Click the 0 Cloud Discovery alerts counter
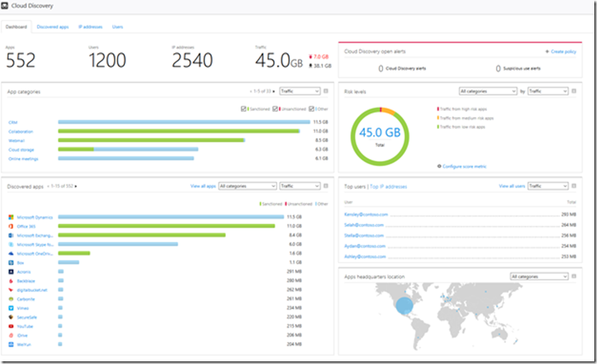The width and height of the screenshot is (597, 364). point(402,69)
